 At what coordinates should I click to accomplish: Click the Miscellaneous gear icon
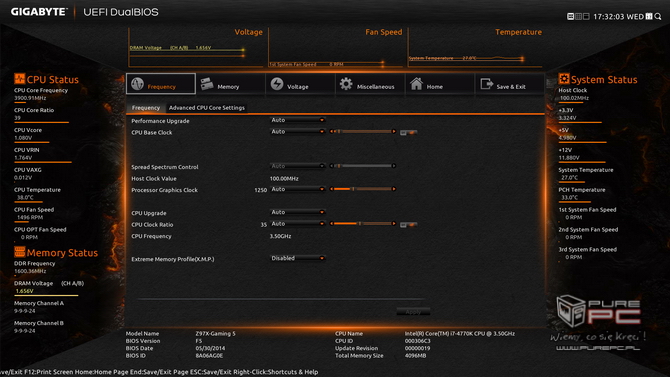pyautogui.click(x=346, y=84)
